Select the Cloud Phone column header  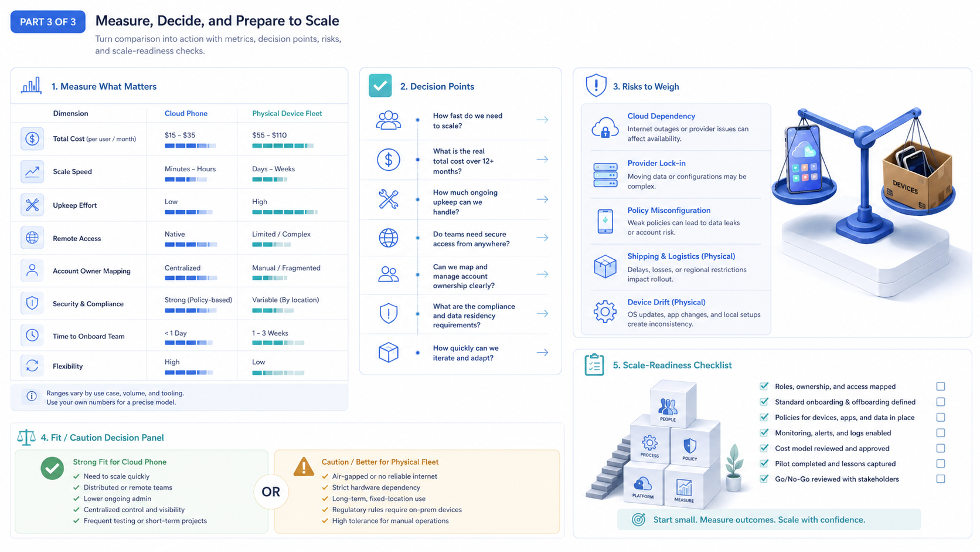pos(186,114)
